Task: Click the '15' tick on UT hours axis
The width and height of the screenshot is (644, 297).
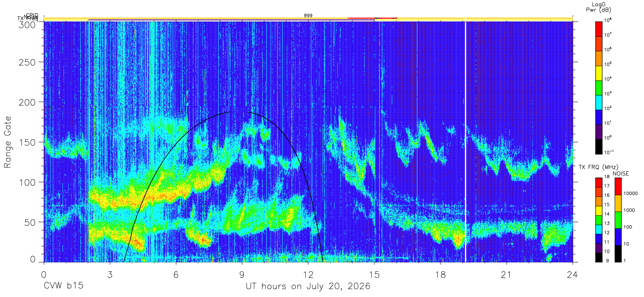Action: pos(374,274)
